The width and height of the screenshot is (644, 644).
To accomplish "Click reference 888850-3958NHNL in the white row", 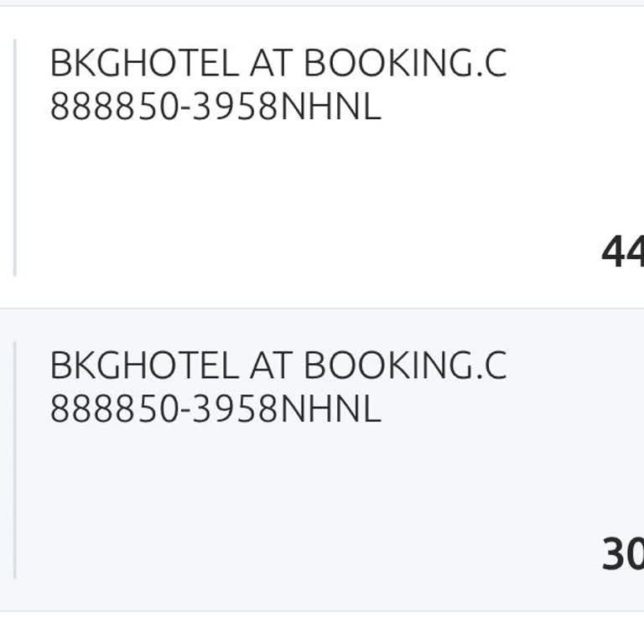I will pyautogui.click(x=216, y=106).
